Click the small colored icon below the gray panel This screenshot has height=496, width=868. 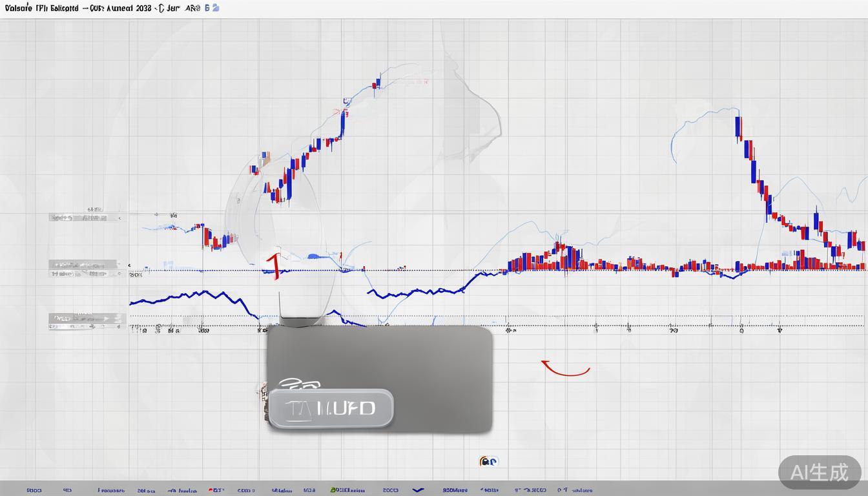(488, 461)
